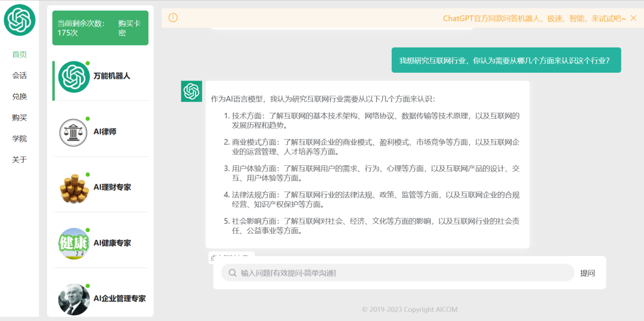Click the search icon in question input
The height and width of the screenshot is (321, 644).
[232, 273]
